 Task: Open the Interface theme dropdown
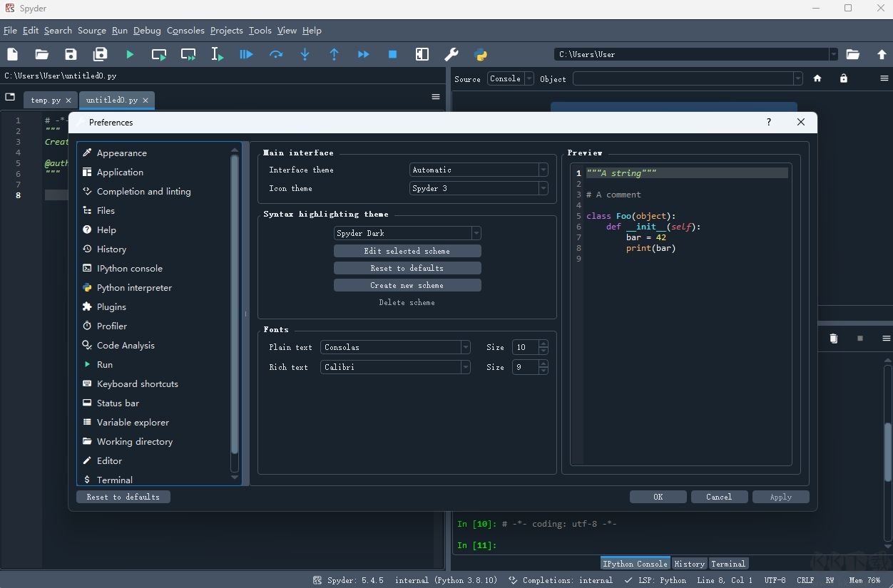click(x=479, y=170)
